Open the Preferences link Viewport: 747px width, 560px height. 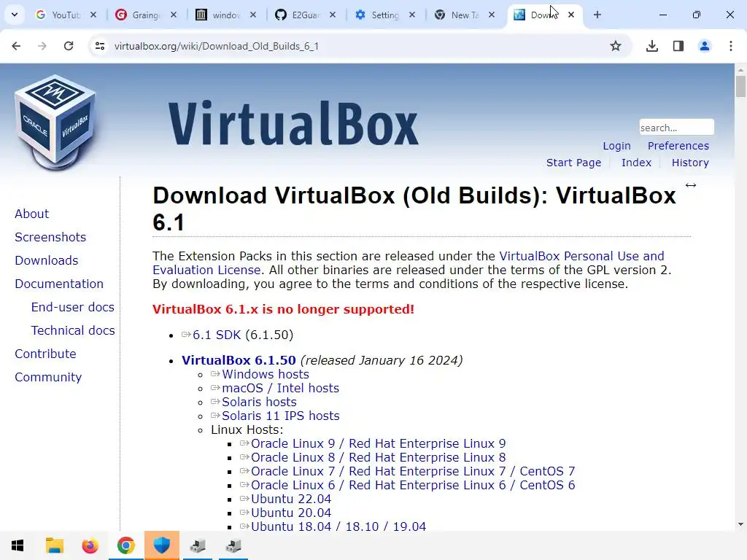[x=678, y=146]
